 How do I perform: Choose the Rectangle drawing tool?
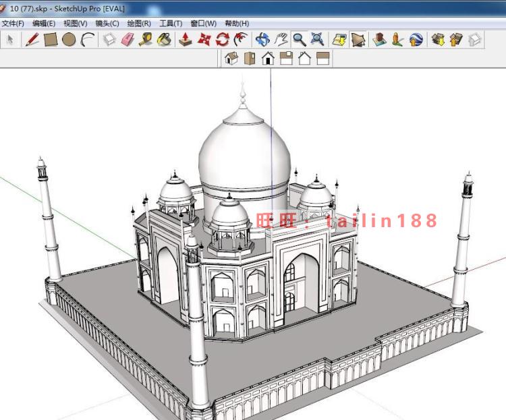pos(51,40)
